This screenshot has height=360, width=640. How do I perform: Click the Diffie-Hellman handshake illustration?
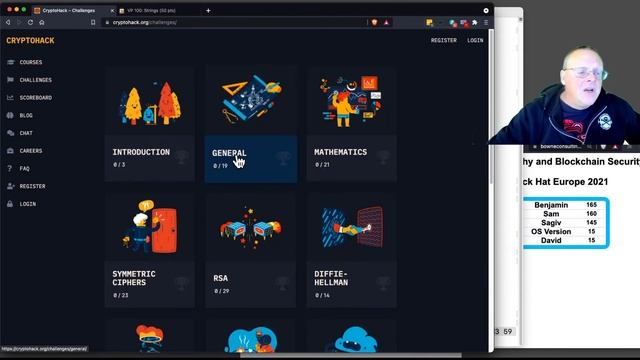352,227
